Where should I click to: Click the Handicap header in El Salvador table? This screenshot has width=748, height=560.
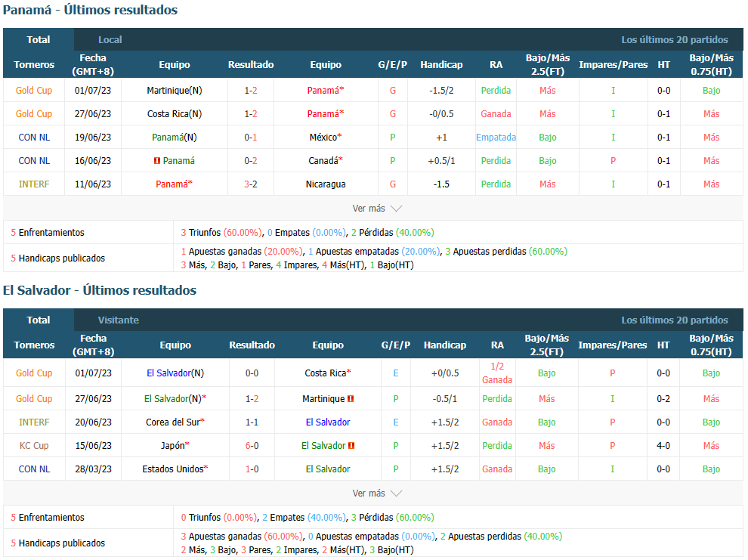click(444, 345)
